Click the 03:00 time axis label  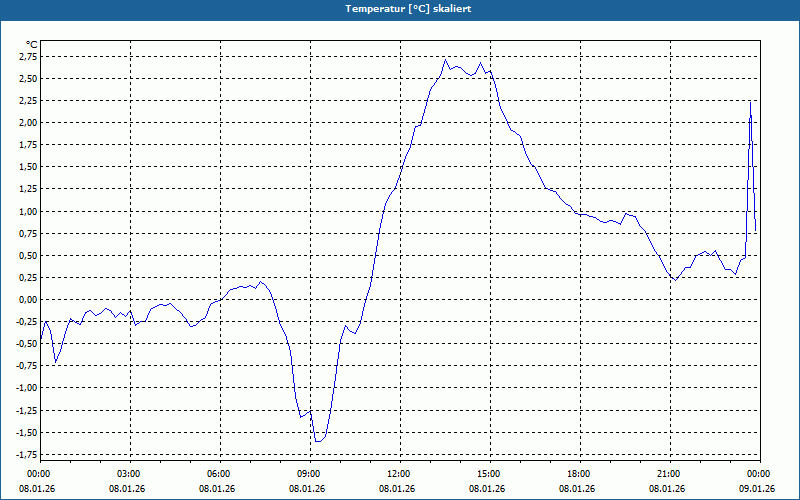pos(130,474)
